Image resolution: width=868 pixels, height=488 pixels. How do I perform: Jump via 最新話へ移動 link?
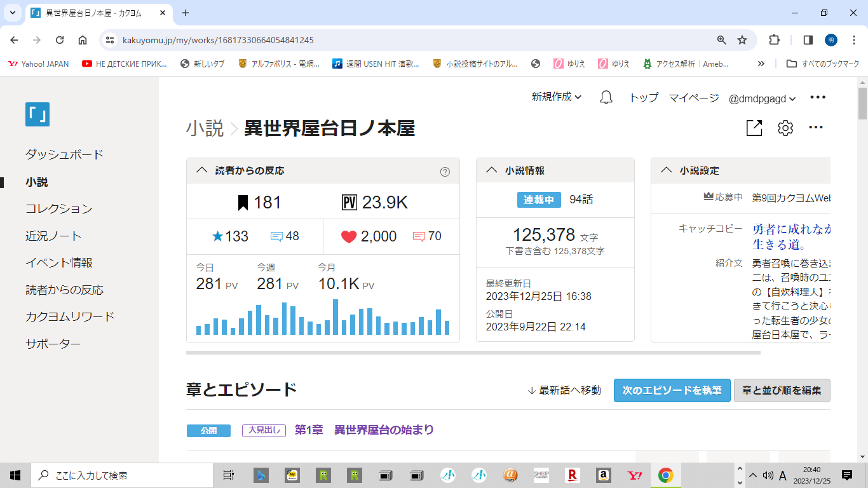click(564, 390)
